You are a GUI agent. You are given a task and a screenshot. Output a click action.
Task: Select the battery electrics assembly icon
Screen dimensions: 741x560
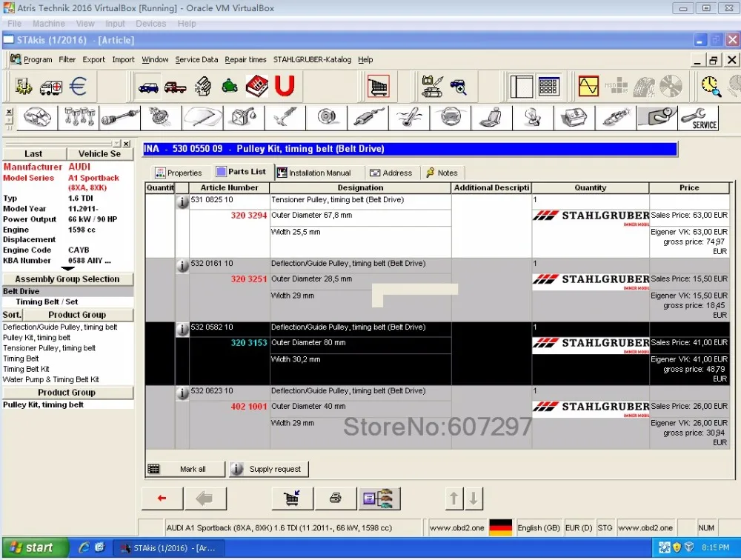tap(574, 118)
